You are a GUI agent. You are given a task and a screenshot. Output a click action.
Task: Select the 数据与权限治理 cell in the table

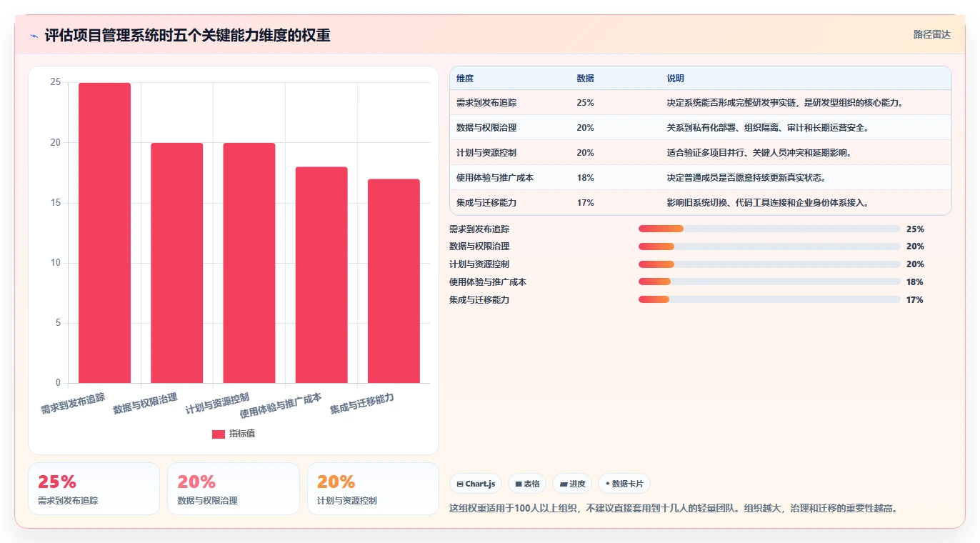tap(486, 128)
